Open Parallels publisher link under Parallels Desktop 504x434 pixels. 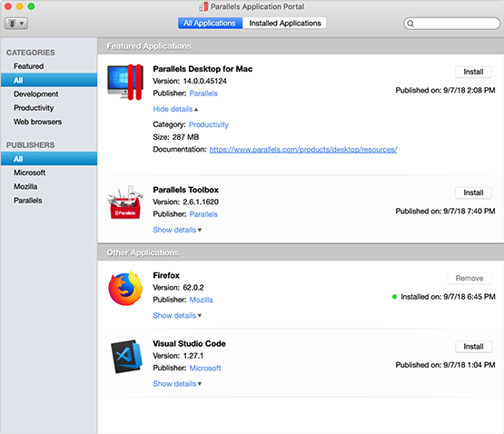(203, 94)
